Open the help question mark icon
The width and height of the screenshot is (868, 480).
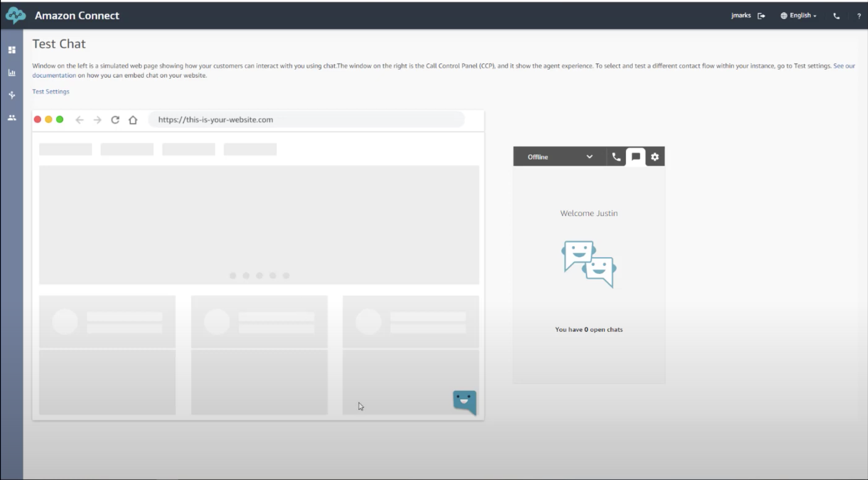(859, 16)
